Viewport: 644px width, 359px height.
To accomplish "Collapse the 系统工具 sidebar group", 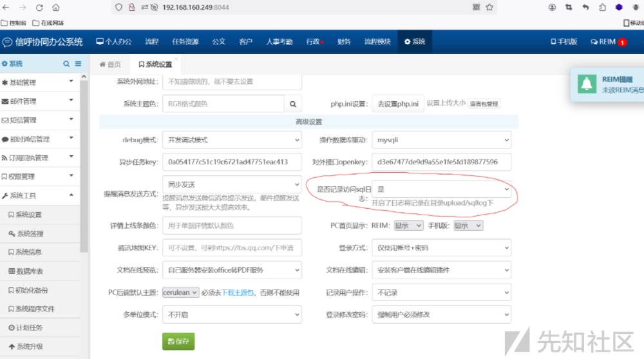I will point(39,195).
